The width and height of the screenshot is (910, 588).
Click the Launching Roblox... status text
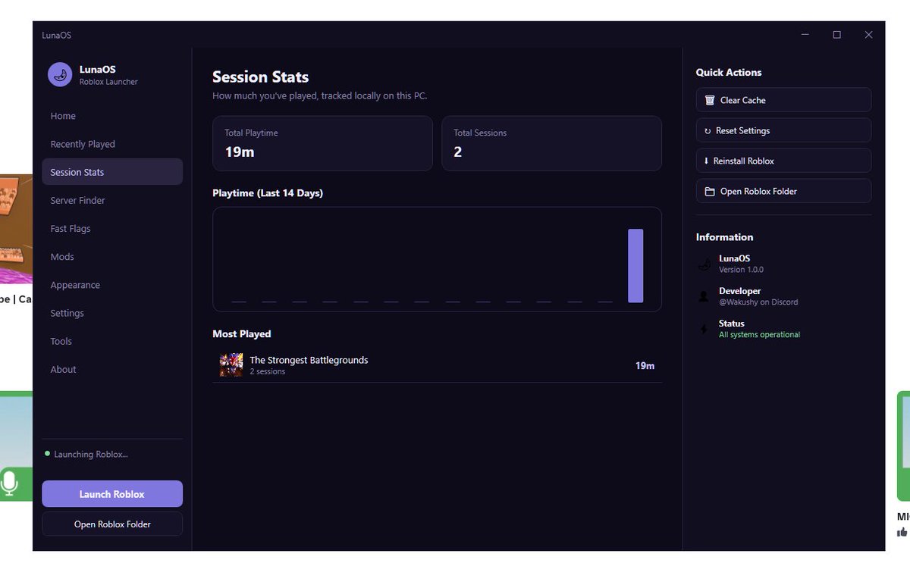(x=91, y=455)
